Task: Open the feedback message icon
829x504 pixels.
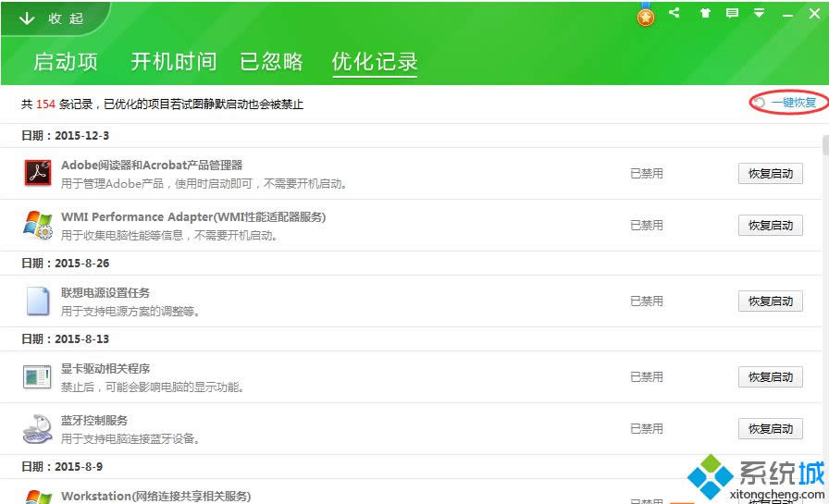Action: click(732, 13)
